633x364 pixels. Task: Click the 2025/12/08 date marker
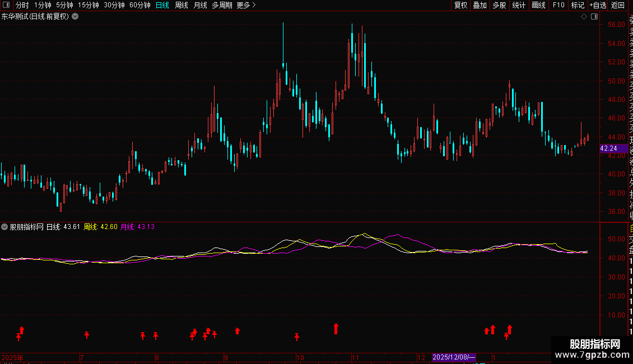[454, 357]
